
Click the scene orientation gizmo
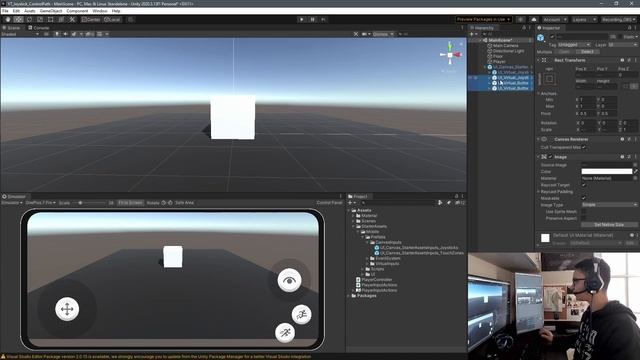[x=450, y=55]
